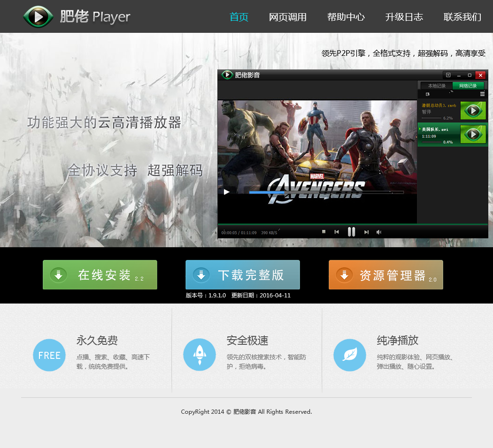Go to 帮助中心 page
Viewport: 493px width, 448px height.
coord(346,17)
